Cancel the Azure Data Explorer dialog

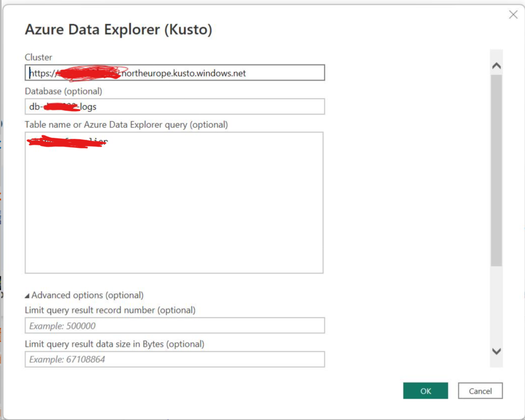(x=480, y=391)
